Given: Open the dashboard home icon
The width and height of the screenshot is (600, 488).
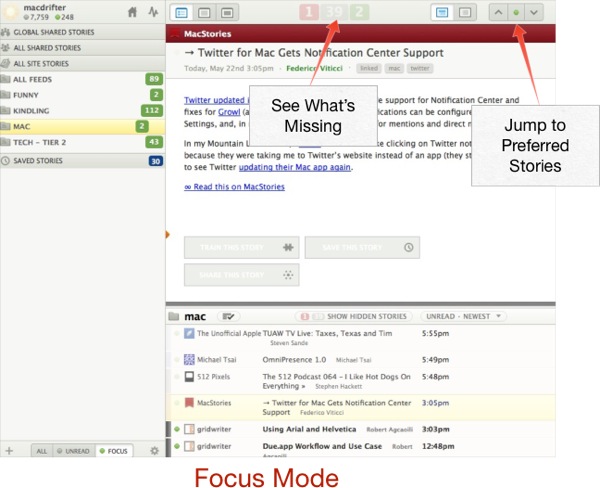Looking at the screenshot, I should (132, 12).
